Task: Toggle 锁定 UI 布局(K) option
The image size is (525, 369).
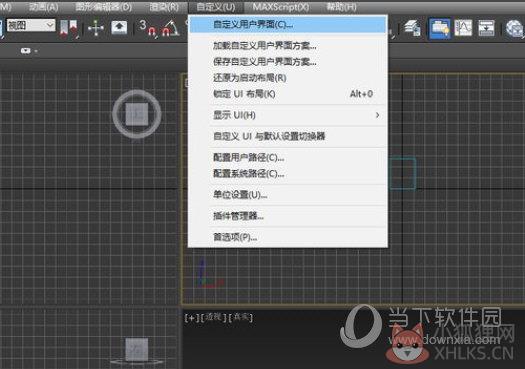Action: [x=288, y=94]
